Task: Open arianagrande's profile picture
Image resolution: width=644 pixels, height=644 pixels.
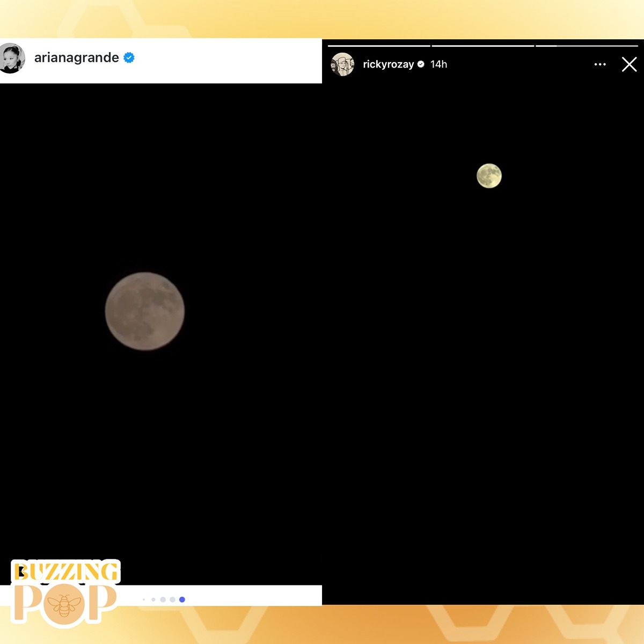Action: 12,58
